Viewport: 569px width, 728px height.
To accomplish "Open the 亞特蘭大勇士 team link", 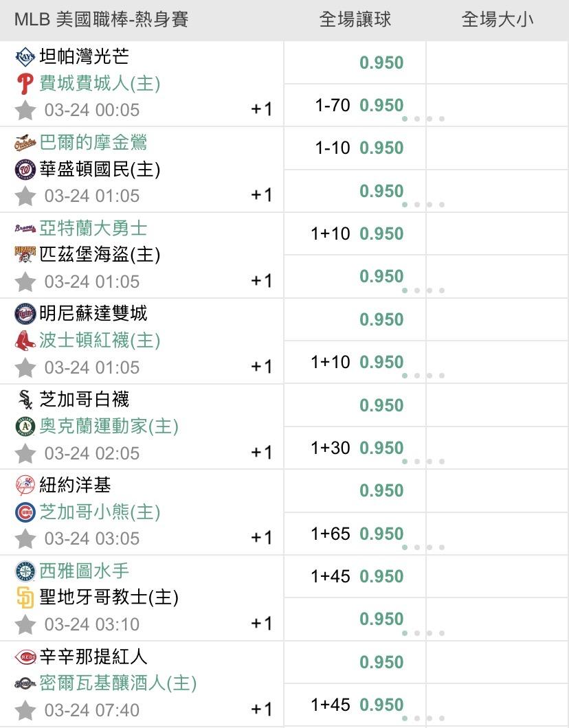I will point(93,228).
